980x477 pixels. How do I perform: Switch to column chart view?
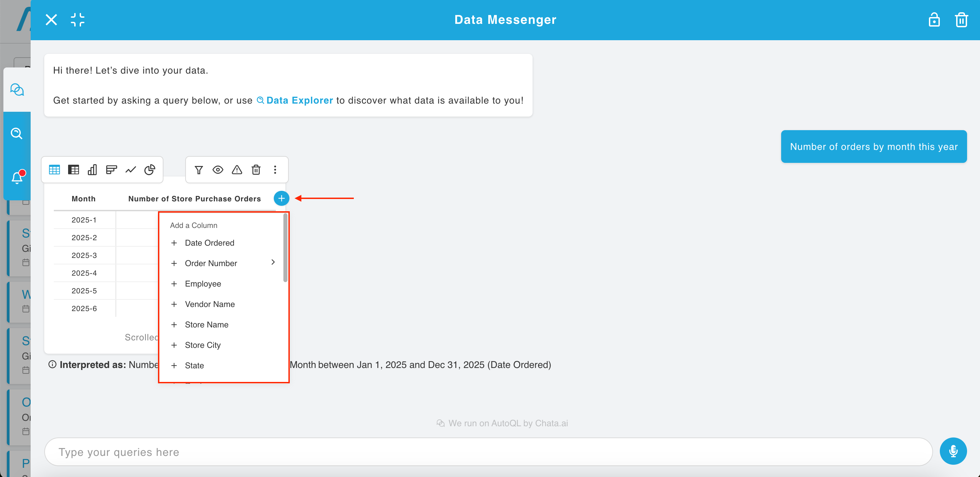(x=92, y=170)
